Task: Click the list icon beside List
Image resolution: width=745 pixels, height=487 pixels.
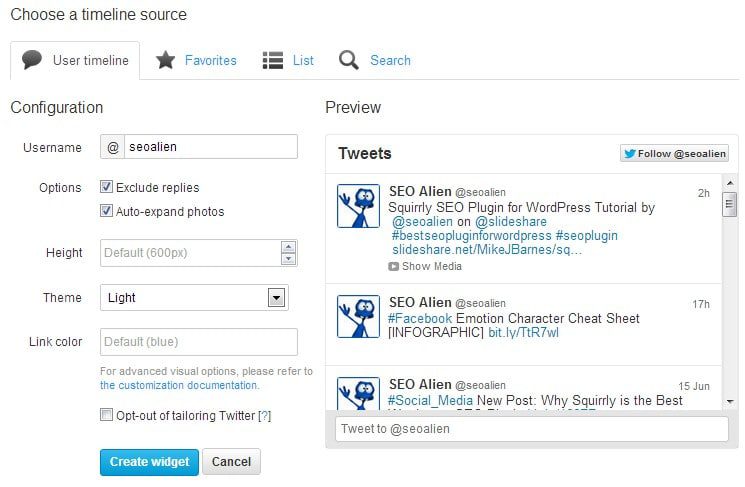Action: [273, 60]
